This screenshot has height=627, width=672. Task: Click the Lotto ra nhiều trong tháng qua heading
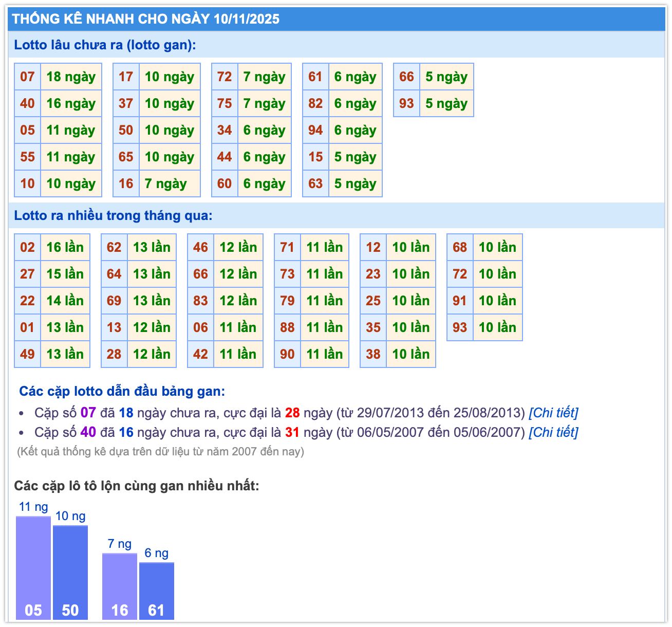tap(113, 215)
